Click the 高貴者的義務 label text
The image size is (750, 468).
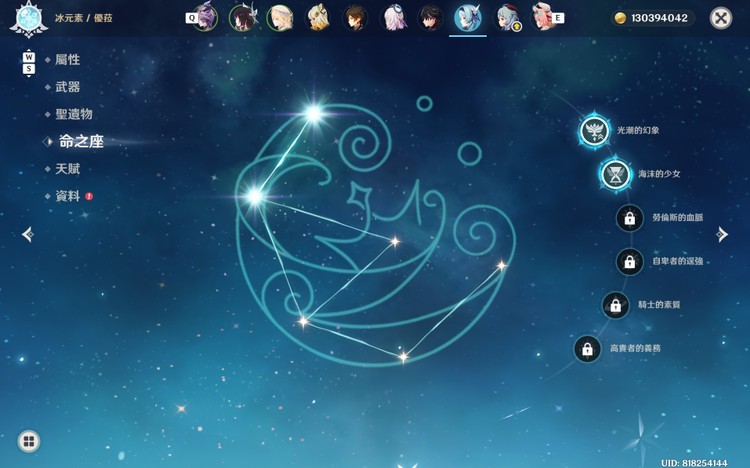(x=635, y=348)
